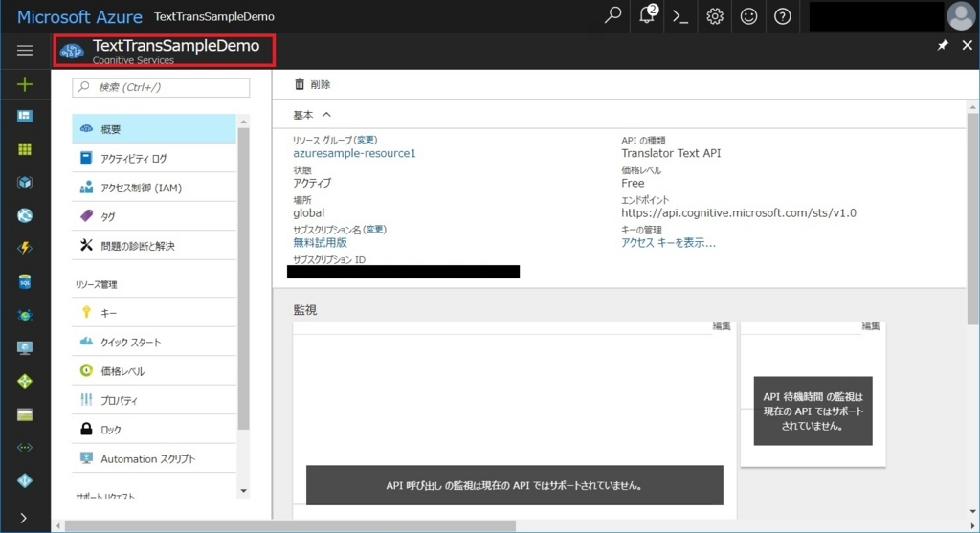Click 編集 on the API calls chart
The image size is (980, 533).
click(x=722, y=325)
